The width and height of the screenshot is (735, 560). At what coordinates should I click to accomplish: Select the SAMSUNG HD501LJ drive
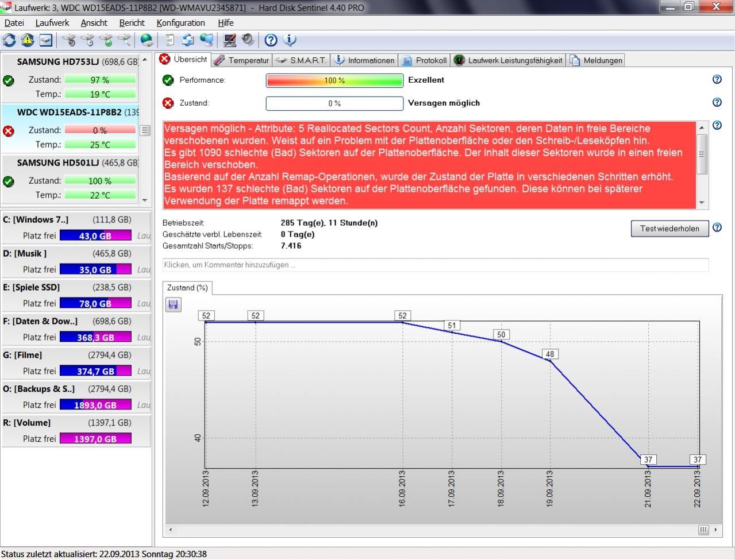click(70, 179)
